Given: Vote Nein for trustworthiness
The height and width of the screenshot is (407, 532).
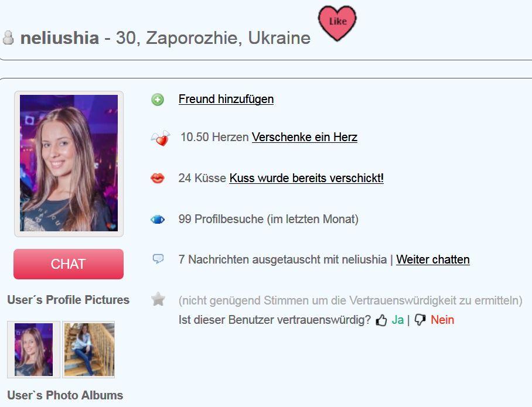Looking at the screenshot, I should pos(442,320).
